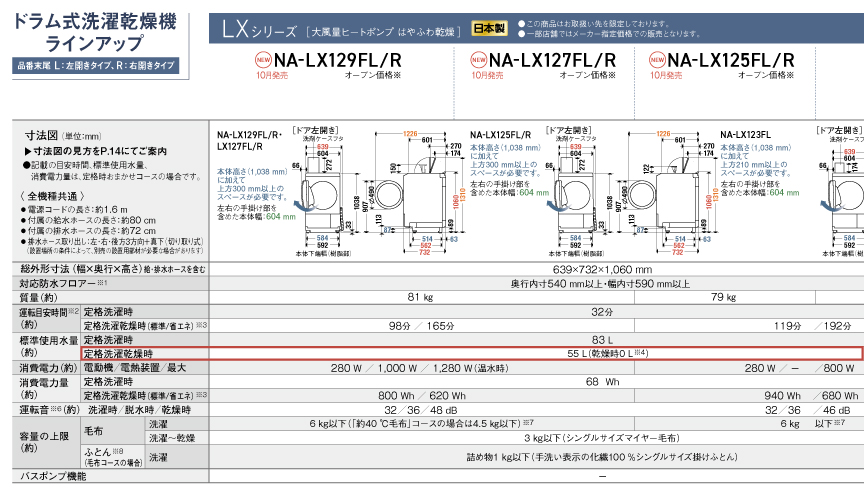
Task: Select the NA-LX129FL/R model heading
Action: click(x=338, y=60)
